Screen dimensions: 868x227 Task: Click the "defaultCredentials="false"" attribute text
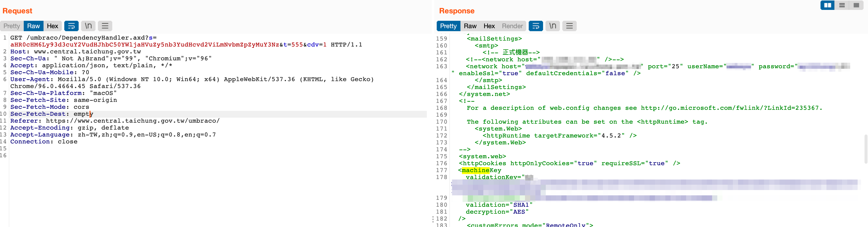coord(577,73)
